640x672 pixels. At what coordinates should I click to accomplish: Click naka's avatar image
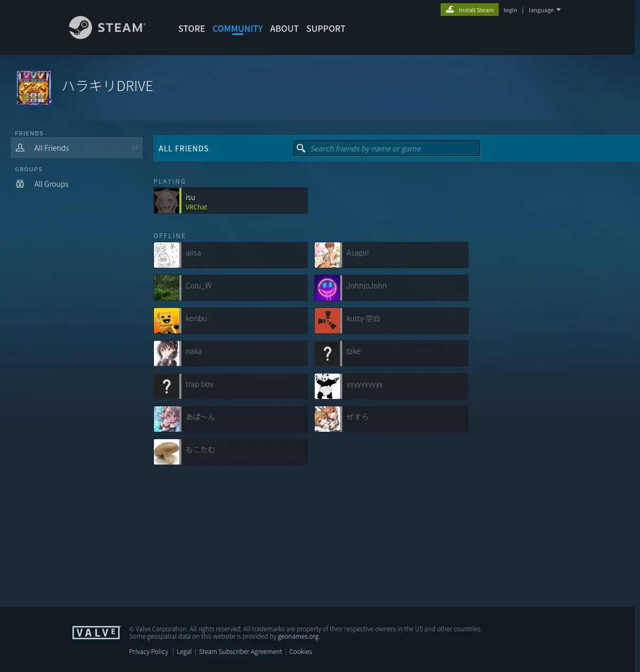(167, 353)
